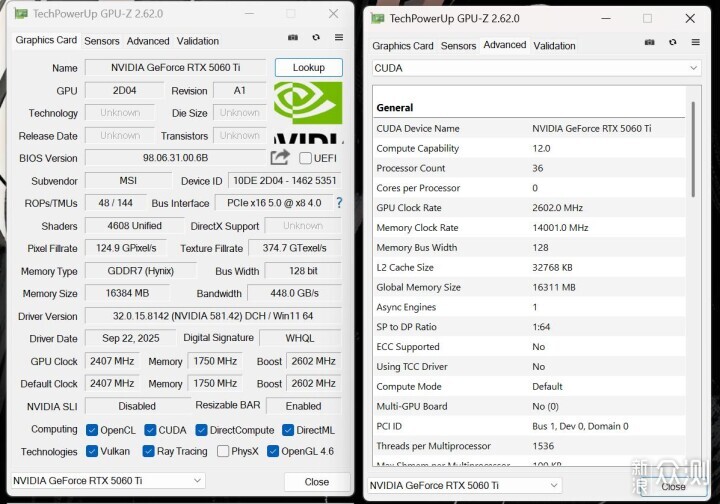The height and width of the screenshot is (504, 720).
Task: Click the CUDA Device Name row
Action: click(529, 129)
